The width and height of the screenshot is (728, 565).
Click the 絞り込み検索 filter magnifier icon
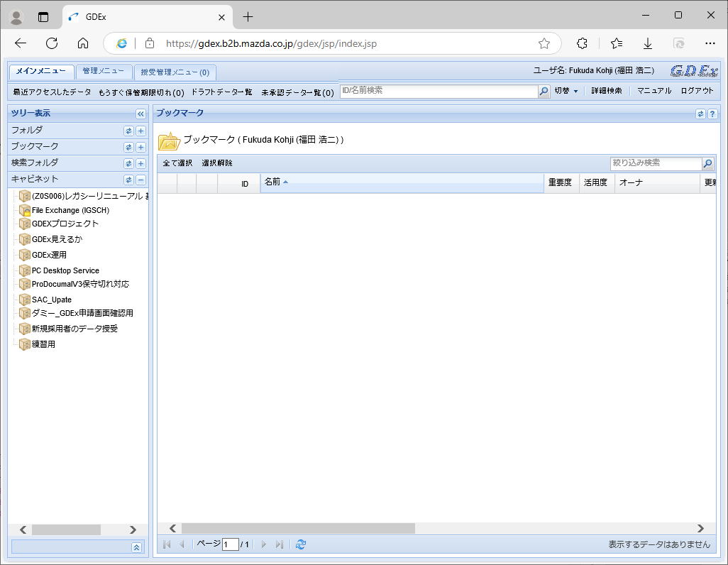(707, 164)
